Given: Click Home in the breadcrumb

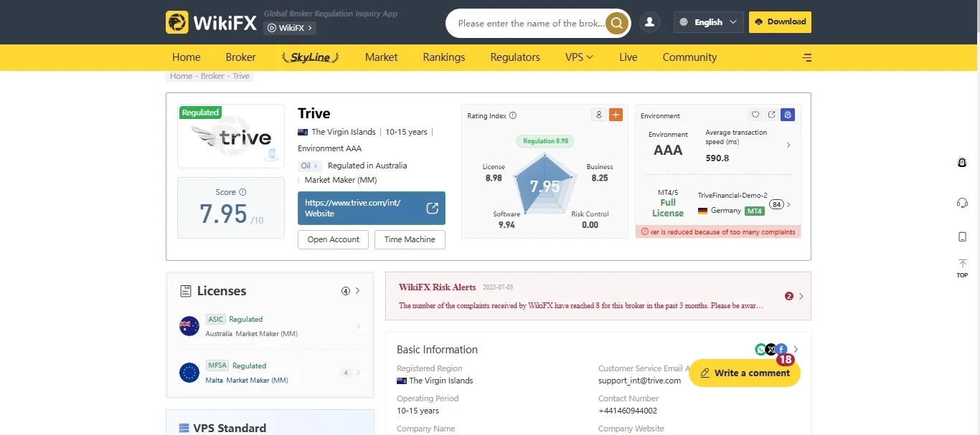Looking at the screenshot, I should pos(181,76).
